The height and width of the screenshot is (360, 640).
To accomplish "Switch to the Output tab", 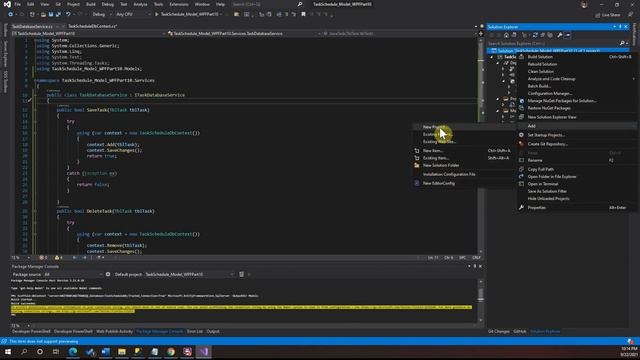I will (213, 331).
